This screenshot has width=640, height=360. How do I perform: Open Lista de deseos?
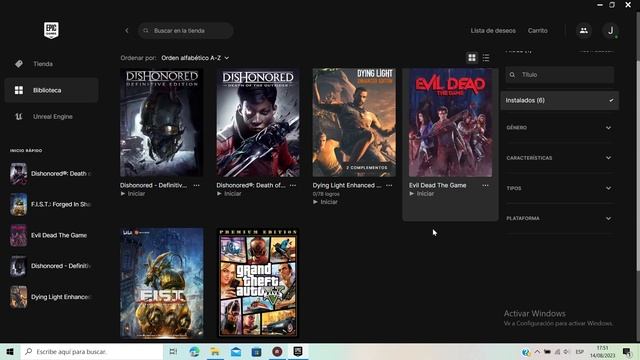(x=493, y=31)
